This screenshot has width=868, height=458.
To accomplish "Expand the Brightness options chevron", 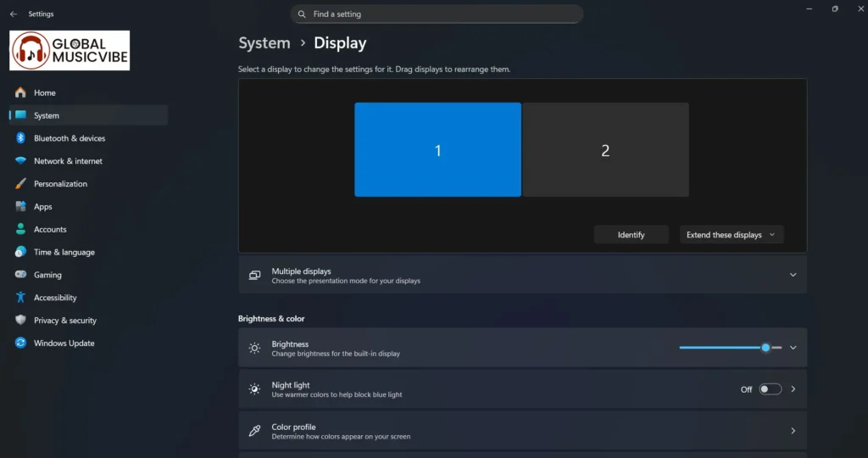I will point(793,348).
